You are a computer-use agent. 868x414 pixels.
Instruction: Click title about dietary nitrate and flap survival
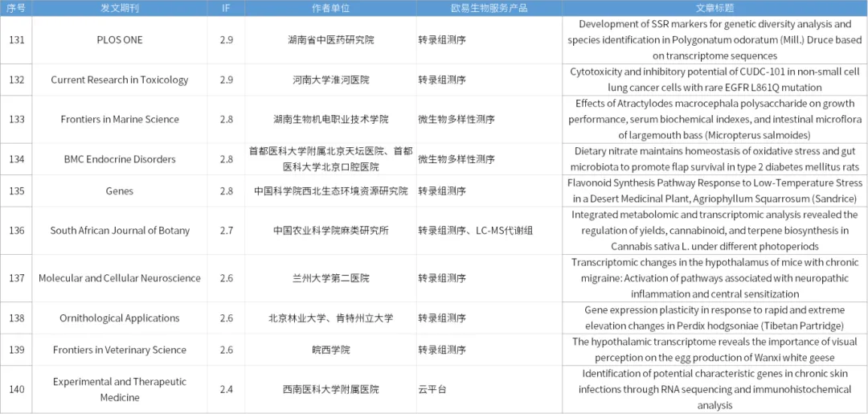click(x=714, y=159)
